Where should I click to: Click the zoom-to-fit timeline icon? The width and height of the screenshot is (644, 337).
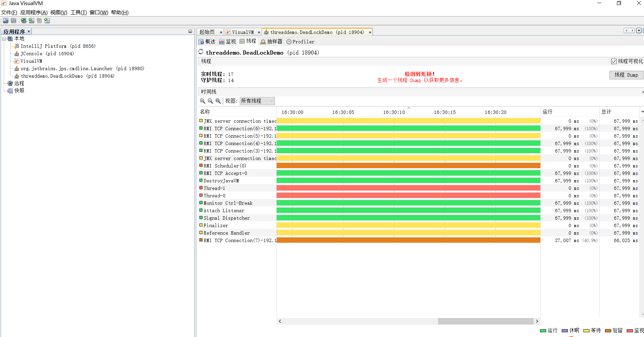pos(218,101)
